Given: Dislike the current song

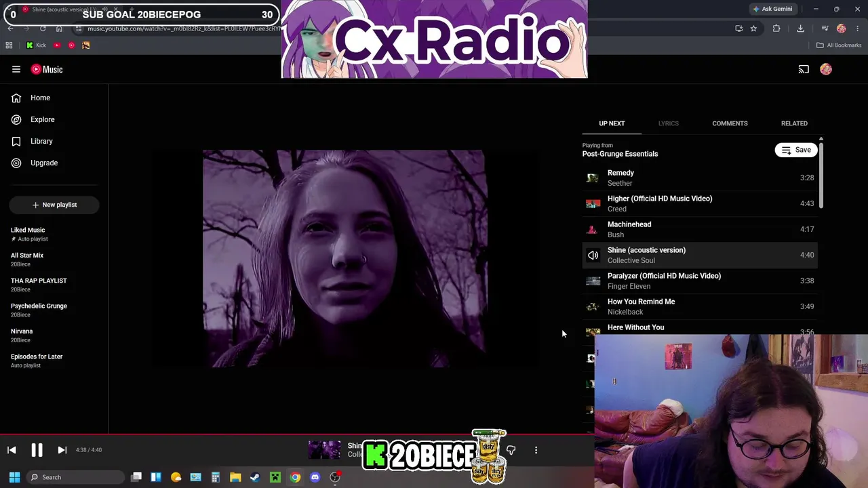Looking at the screenshot, I should click(511, 450).
